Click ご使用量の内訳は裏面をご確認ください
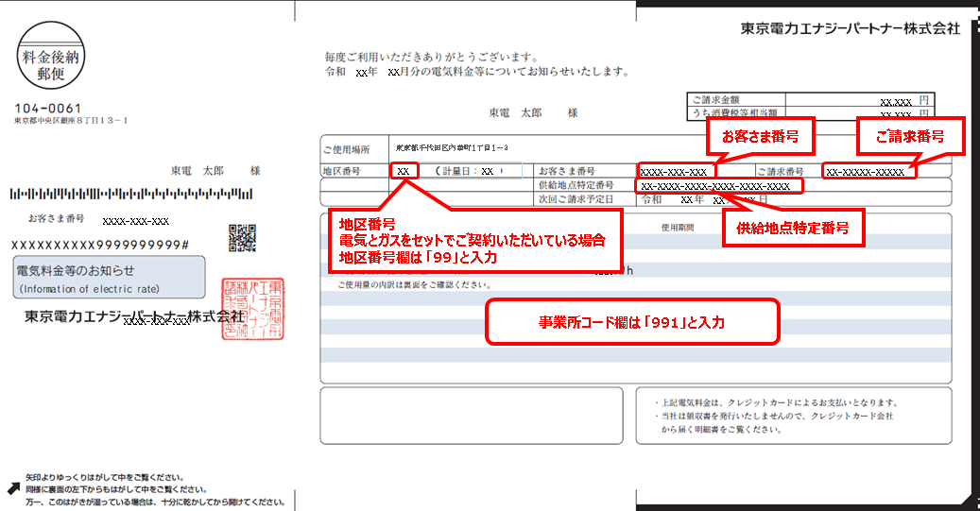 pyautogui.click(x=414, y=285)
